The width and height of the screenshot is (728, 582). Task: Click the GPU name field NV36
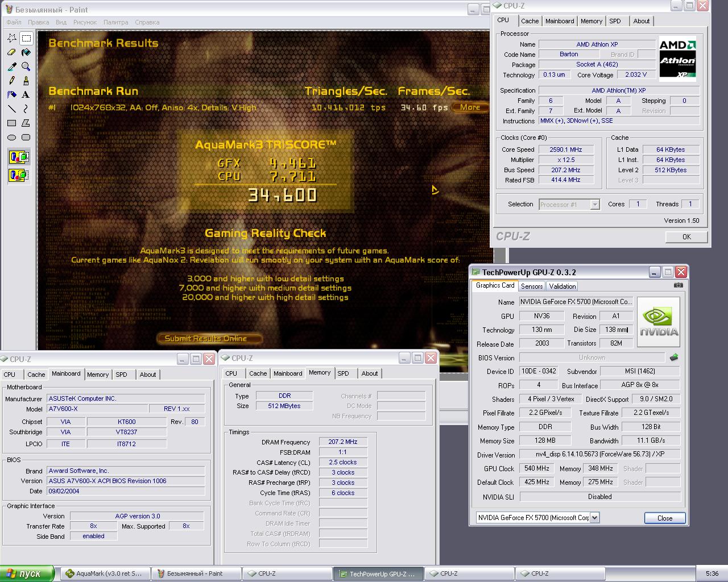coord(541,316)
